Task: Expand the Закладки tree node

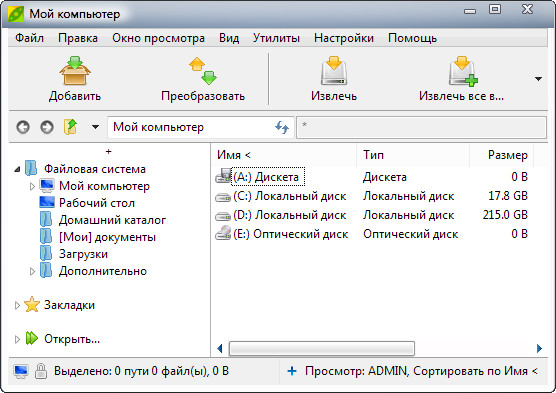Action: click(17, 305)
